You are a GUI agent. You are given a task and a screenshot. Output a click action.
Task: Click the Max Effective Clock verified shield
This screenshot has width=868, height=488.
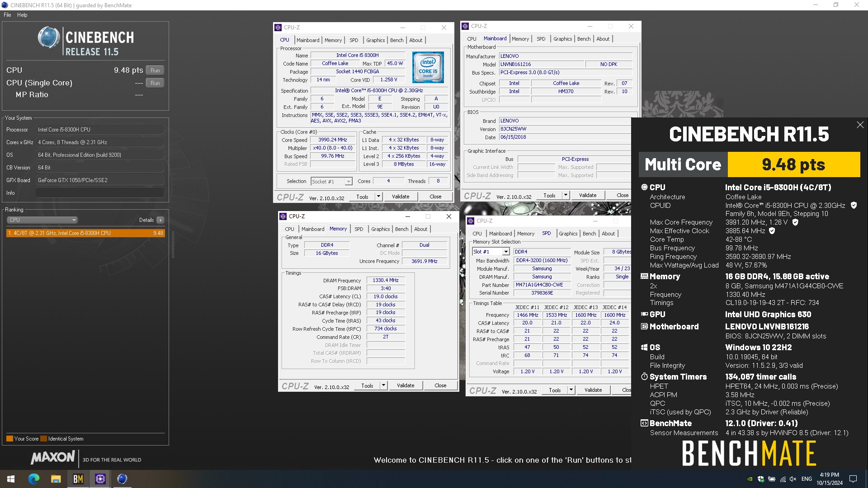pyautogui.click(x=772, y=230)
